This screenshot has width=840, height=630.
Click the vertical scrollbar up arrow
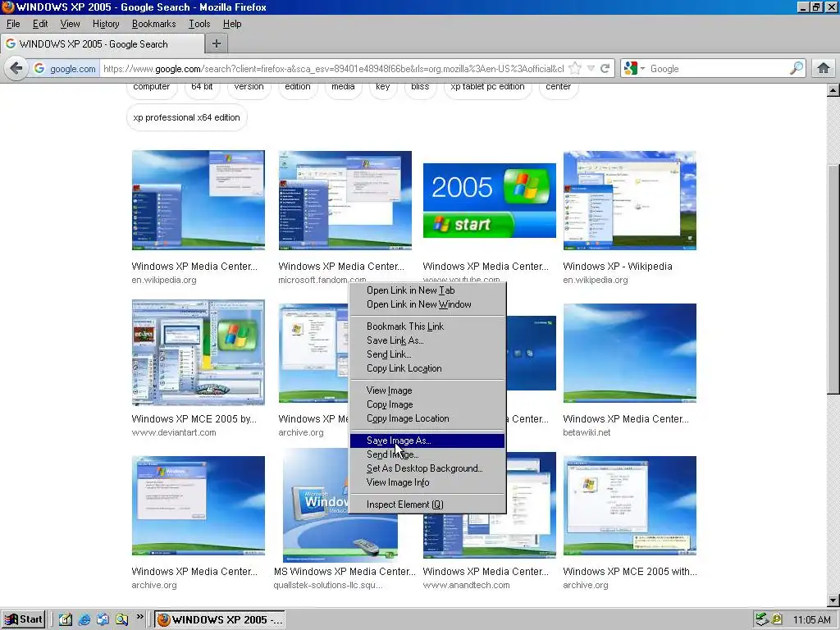[x=833, y=90]
